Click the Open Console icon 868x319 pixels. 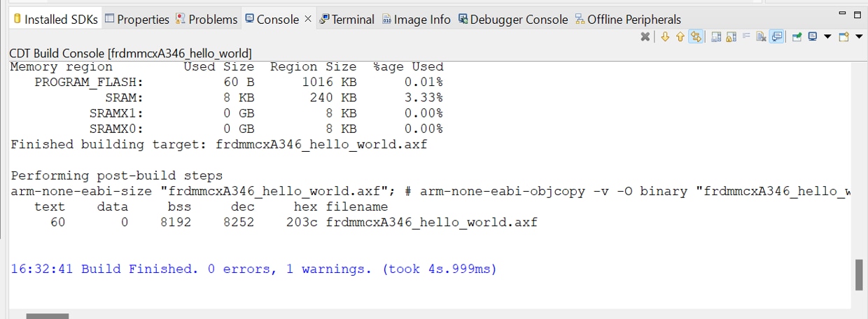[x=843, y=37]
